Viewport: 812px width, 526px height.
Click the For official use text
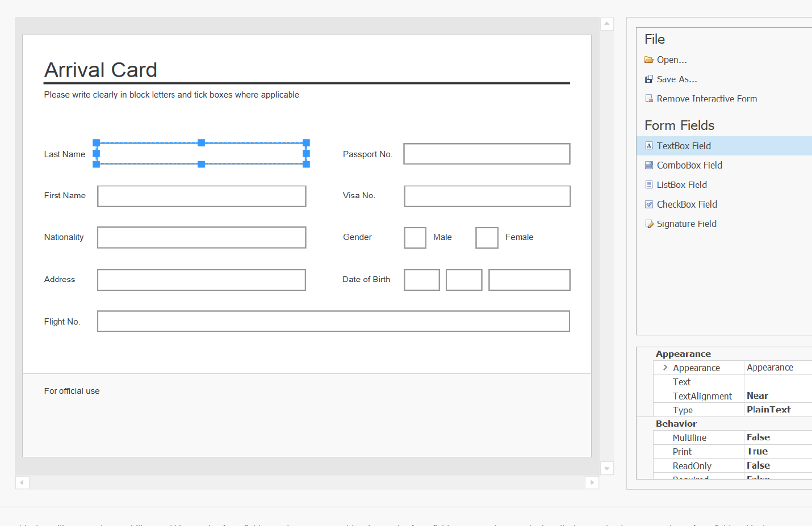[72, 391]
